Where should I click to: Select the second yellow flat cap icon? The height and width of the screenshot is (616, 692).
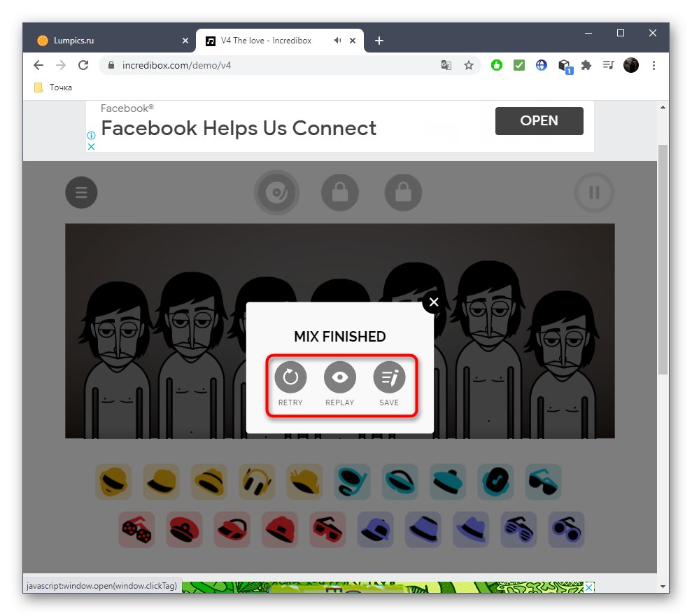161,482
